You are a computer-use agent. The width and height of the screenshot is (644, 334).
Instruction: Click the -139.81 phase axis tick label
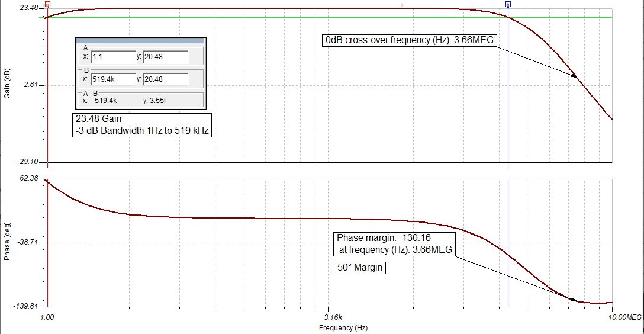26,307
